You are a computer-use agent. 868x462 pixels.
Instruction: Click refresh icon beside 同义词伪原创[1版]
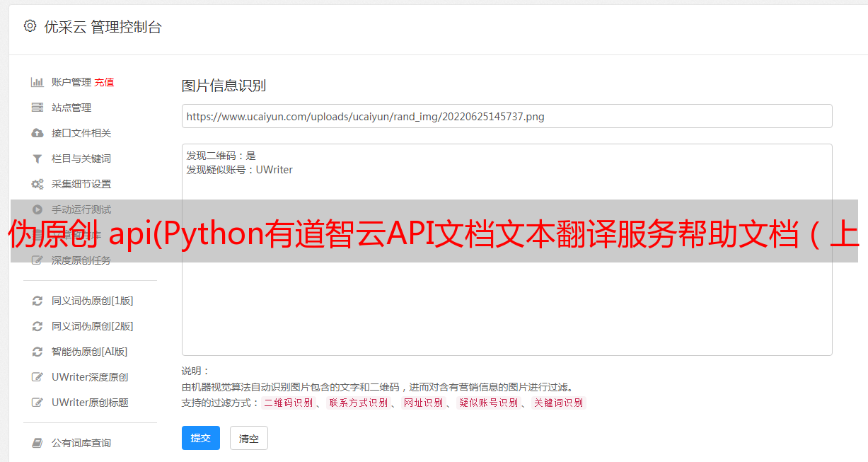[x=37, y=301]
